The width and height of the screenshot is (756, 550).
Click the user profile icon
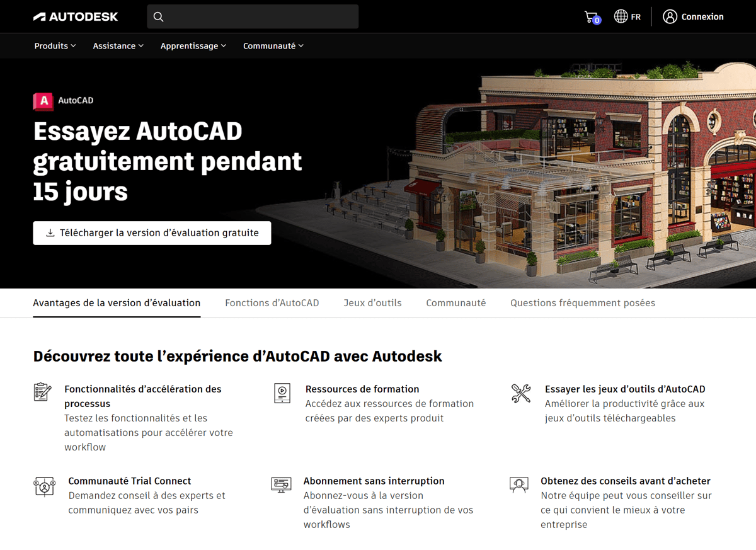(670, 16)
